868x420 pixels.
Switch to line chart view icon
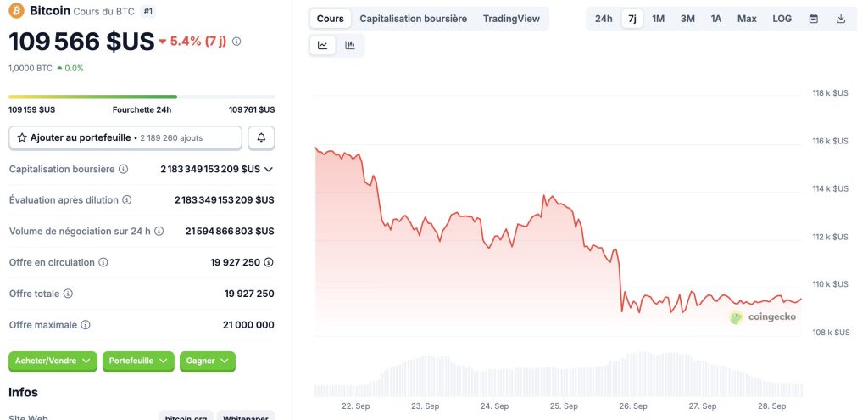pos(323,46)
